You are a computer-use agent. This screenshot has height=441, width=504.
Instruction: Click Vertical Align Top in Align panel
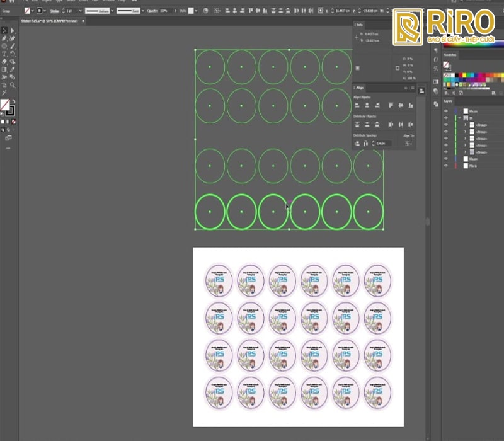pyautogui.click(x=391, y=105)
